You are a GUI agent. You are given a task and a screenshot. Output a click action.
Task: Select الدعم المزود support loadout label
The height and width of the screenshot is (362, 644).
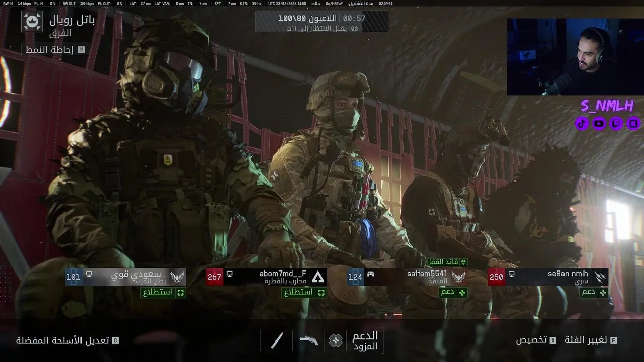point(365,341)
